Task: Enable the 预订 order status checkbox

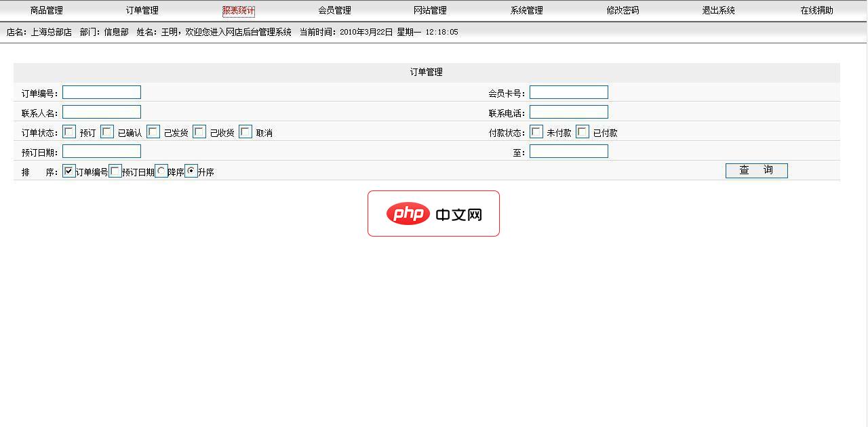Action: (x=68, y=131)
